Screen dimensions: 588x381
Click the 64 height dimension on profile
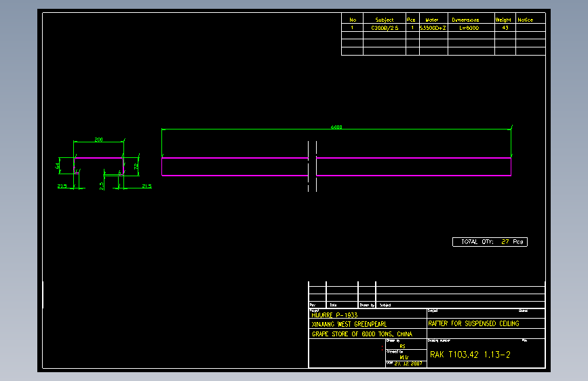click(x=58, y=165)
